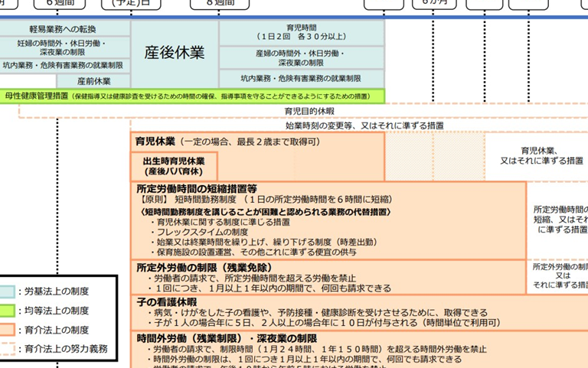The height and width of the screenshot is (368, 588).
Task: Select the large 産後休業 box
Action: (x=175, y=53)
